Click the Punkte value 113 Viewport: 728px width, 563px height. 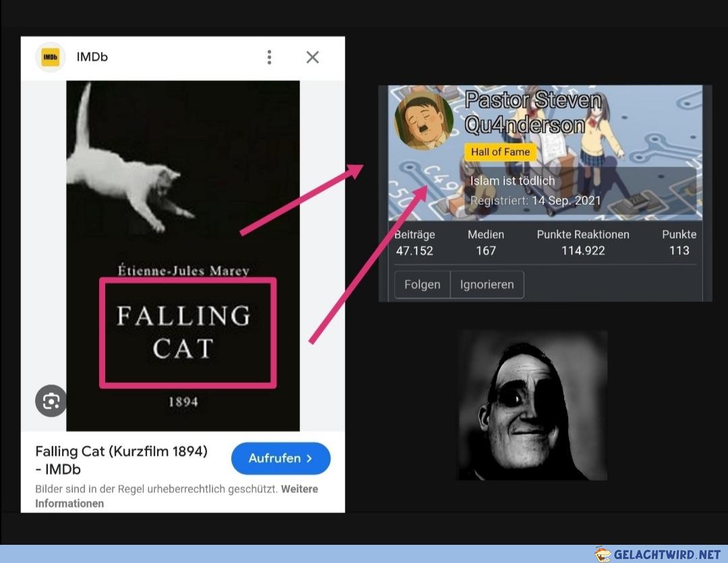click(679, 251)
